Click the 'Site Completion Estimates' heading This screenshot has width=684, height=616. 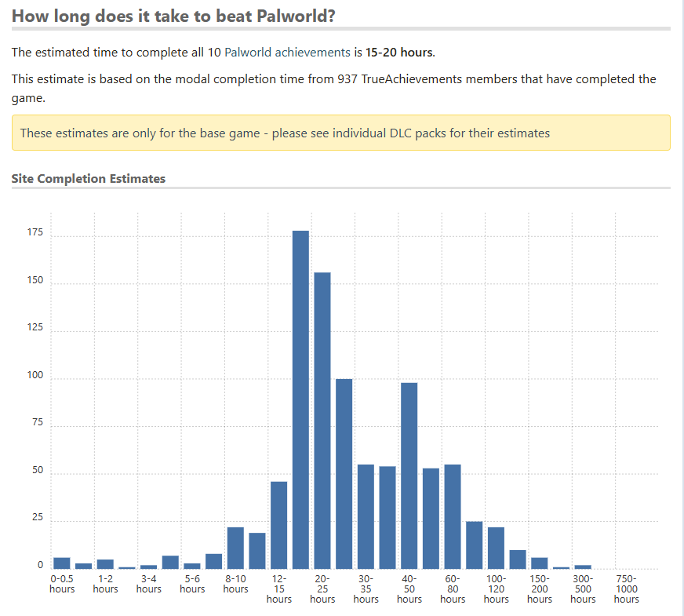coord(89,179)
